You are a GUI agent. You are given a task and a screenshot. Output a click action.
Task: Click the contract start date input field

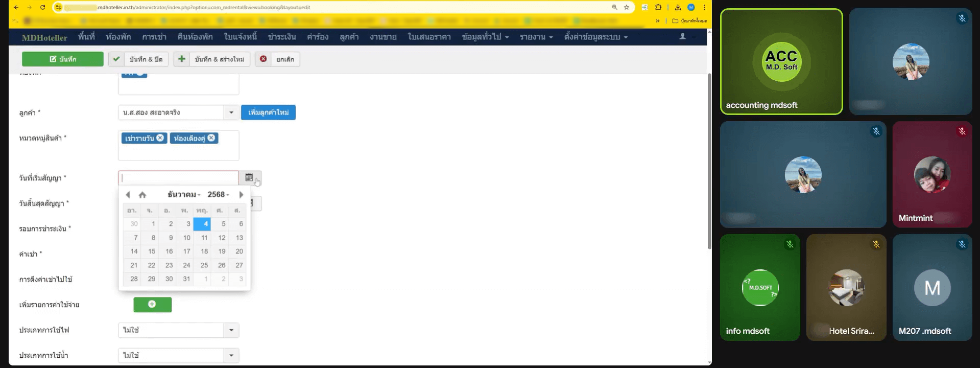pyautogui.click(x=178, y=178)
